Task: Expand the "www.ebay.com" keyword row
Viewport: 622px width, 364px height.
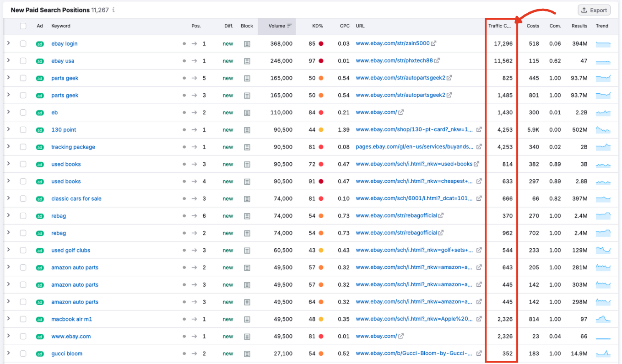Action: point(9,336)
